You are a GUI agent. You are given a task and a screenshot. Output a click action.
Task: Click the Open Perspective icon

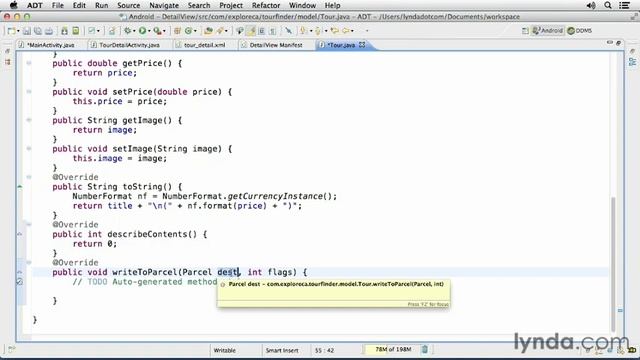pos(525,31)
